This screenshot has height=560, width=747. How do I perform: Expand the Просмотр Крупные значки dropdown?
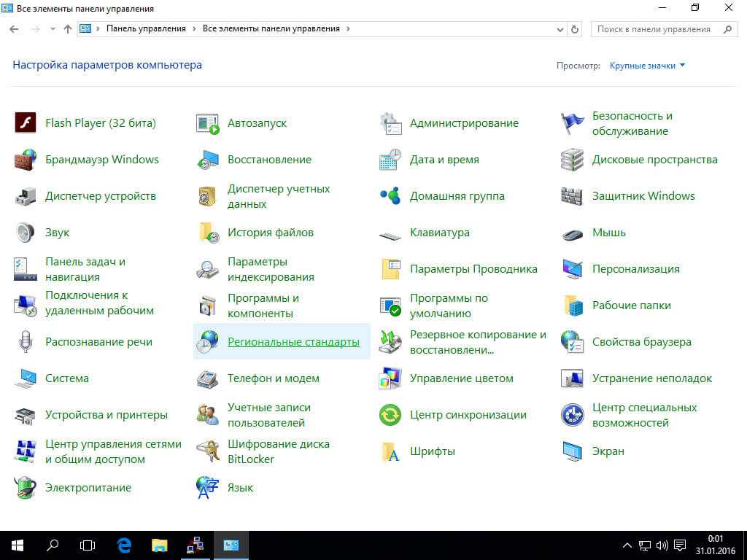647,66
